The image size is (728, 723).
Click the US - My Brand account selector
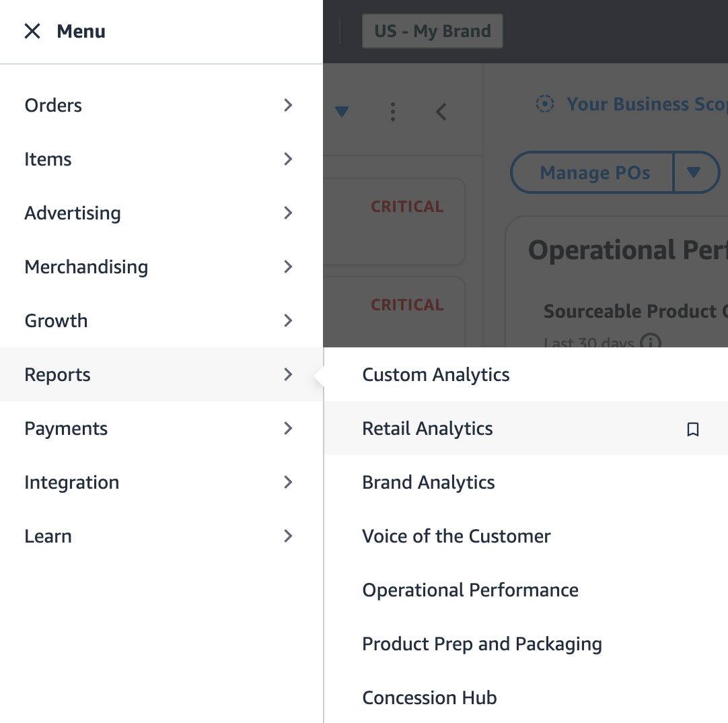[432, 31]
